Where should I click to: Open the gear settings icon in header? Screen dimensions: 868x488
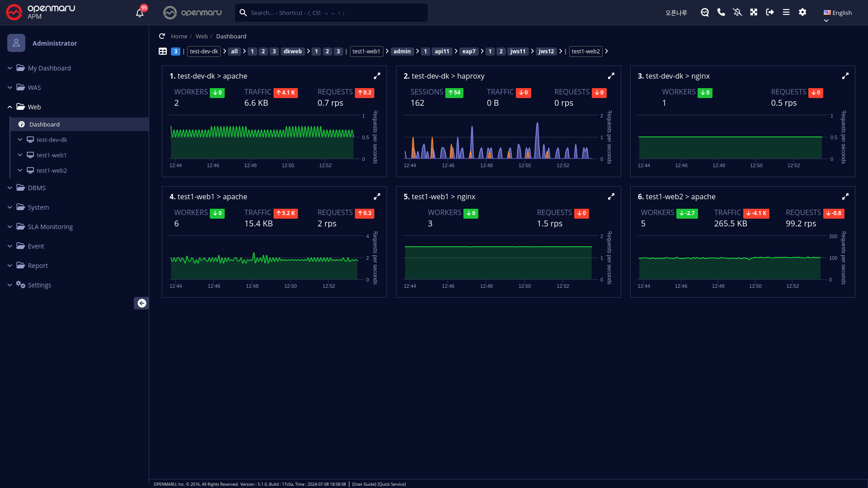point(802,12)
